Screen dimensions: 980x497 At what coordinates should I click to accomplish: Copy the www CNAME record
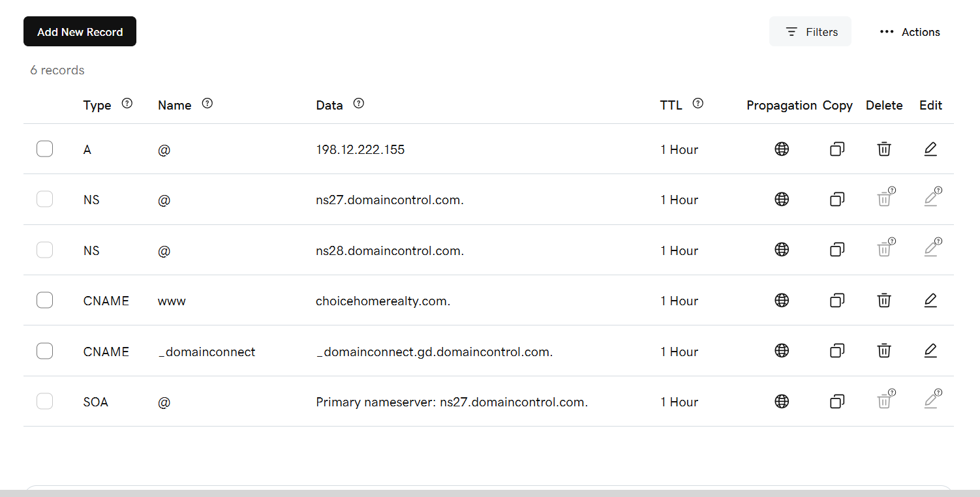click(x=837, y=301)
